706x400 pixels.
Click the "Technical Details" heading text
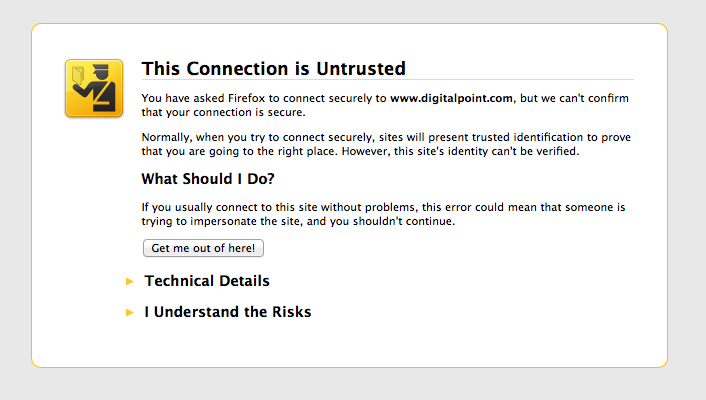207,281
